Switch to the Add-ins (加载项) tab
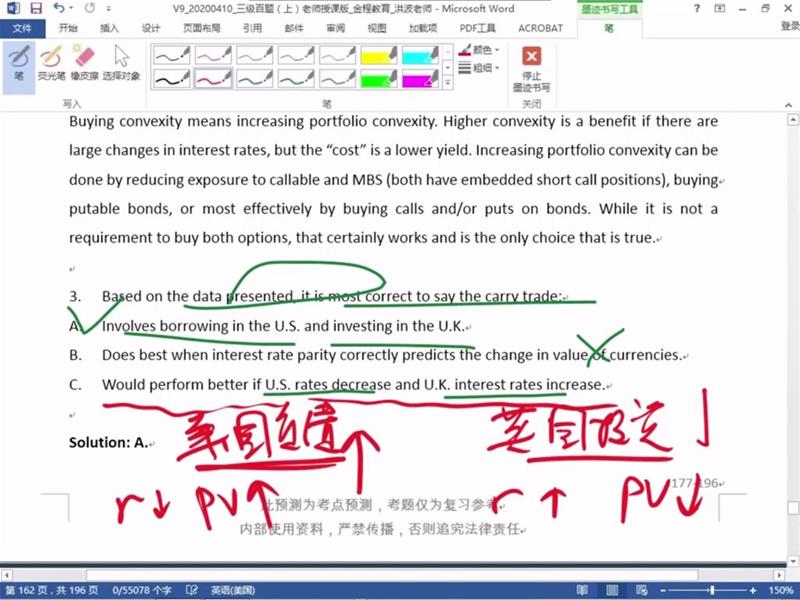800x600 pixels. [423, 28]
